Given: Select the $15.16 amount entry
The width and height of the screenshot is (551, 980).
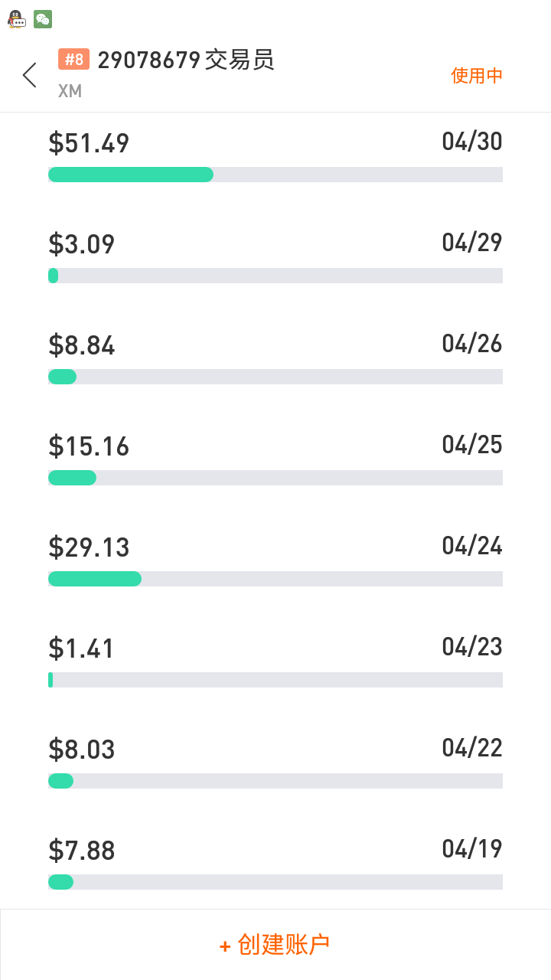Looking at the screenshot, I should click(x=89, y=446).
